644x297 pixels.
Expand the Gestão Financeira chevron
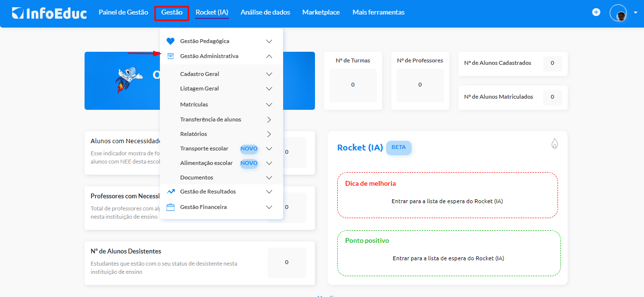(269, 207)
